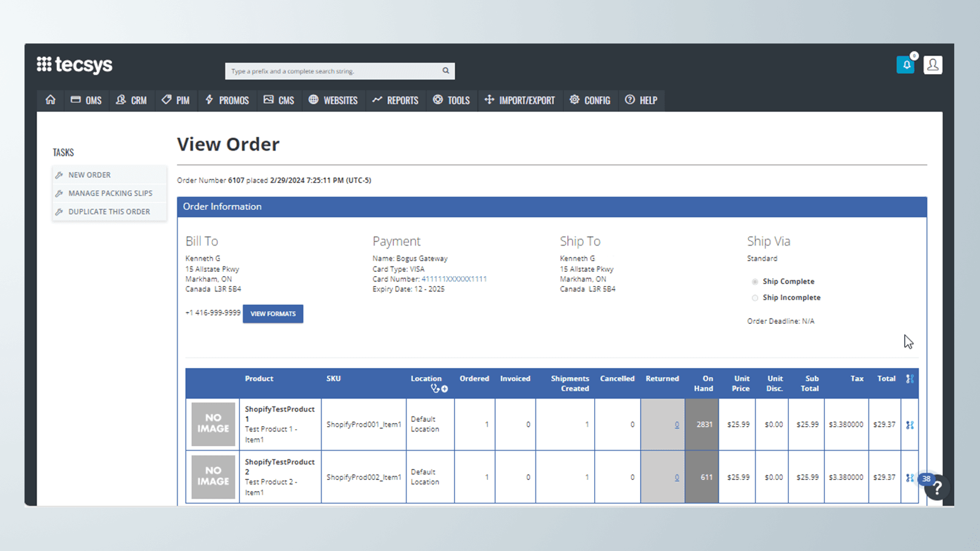Click the search magnifier icon

[446, 71]
